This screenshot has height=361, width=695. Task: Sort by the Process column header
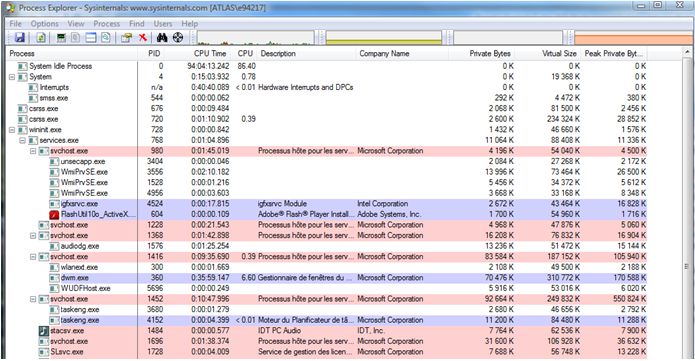click(71, 53)
